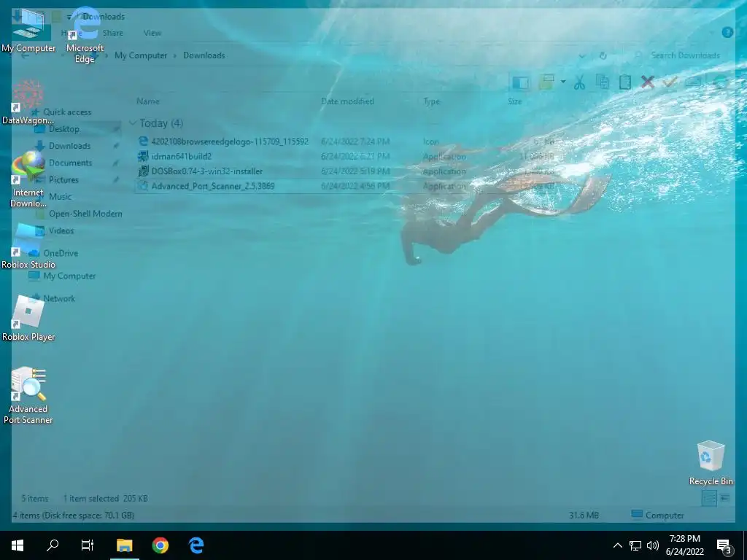Click the Rename icon in Explorer toolbar
747x560 pixels.
693,82
